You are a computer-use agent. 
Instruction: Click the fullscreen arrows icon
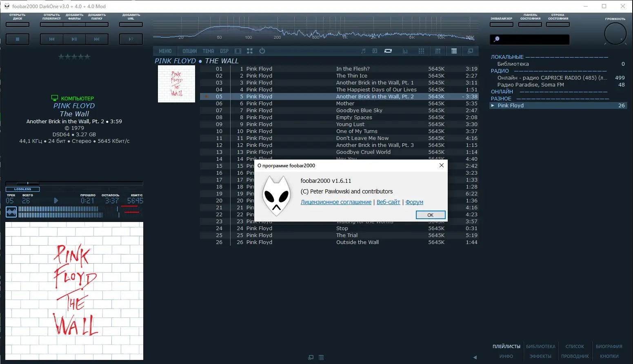(250, 51)
